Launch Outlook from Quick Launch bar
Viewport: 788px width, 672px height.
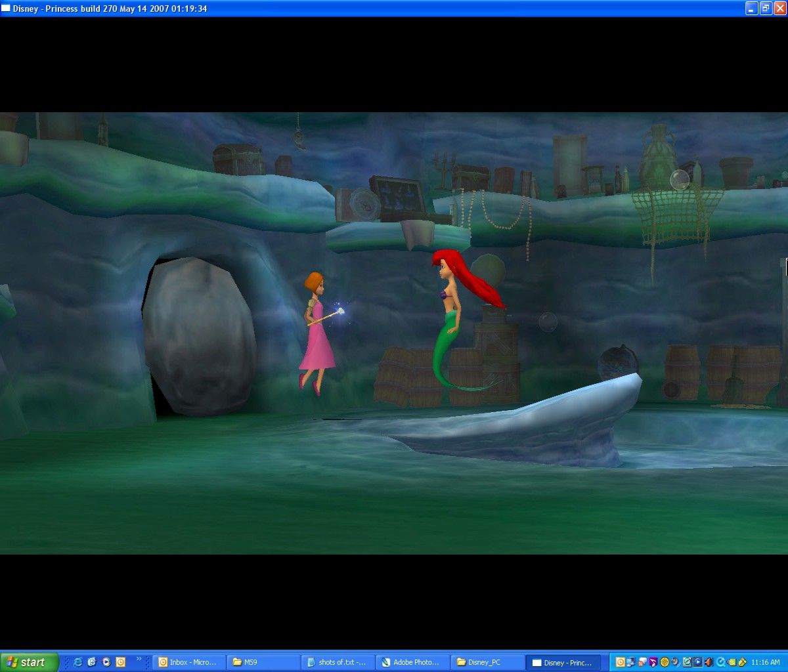point(121,662)
